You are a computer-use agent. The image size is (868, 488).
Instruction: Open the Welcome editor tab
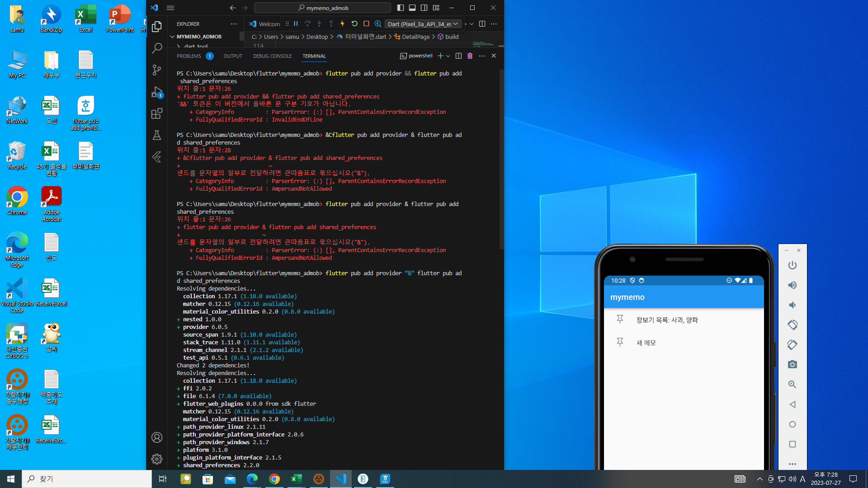coord(264,24)
